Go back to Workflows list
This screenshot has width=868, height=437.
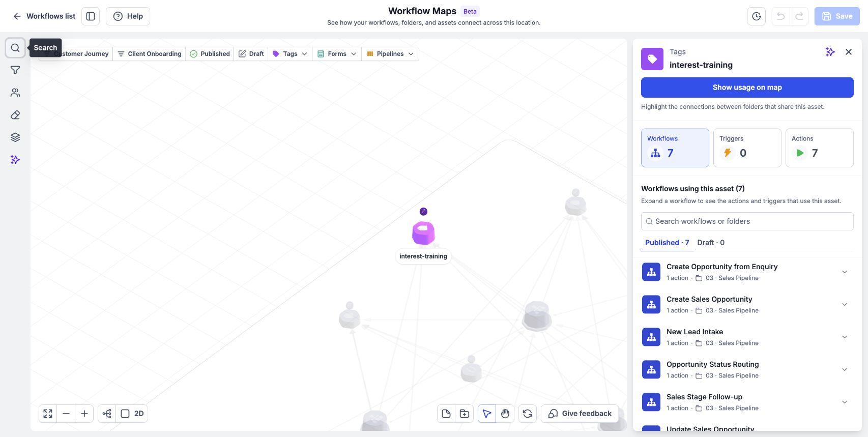coord(44,16)
